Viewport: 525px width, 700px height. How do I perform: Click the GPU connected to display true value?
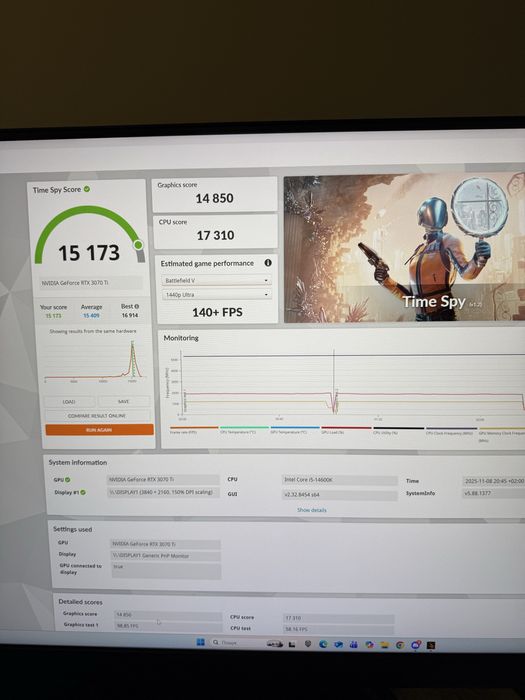[x=166, y=571]
